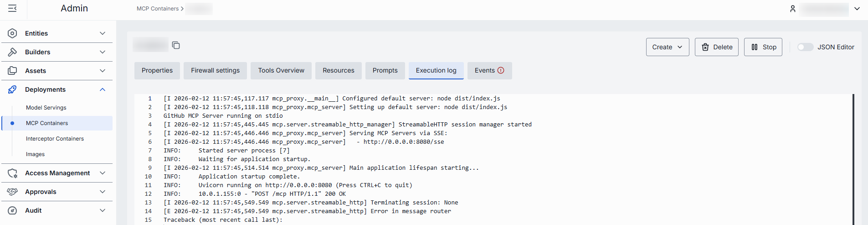The image size is (868, 225).
Task: Open the user account dropdown arrow
Action: 857,9
